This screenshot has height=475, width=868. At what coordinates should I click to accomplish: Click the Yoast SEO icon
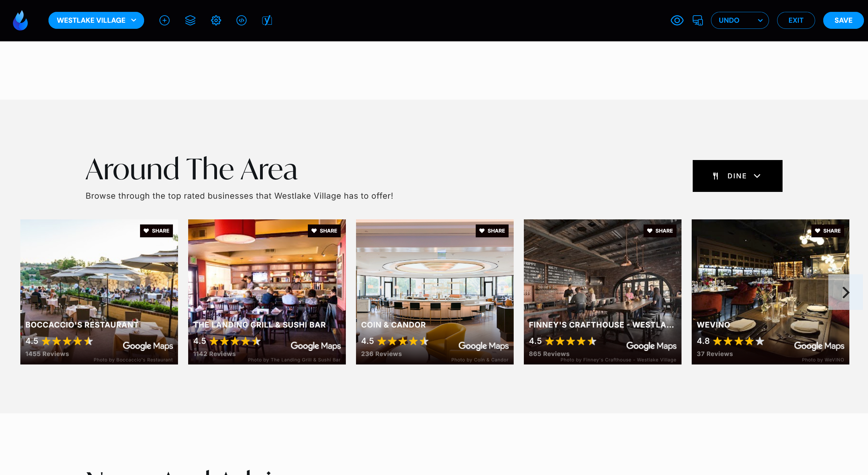267,20
